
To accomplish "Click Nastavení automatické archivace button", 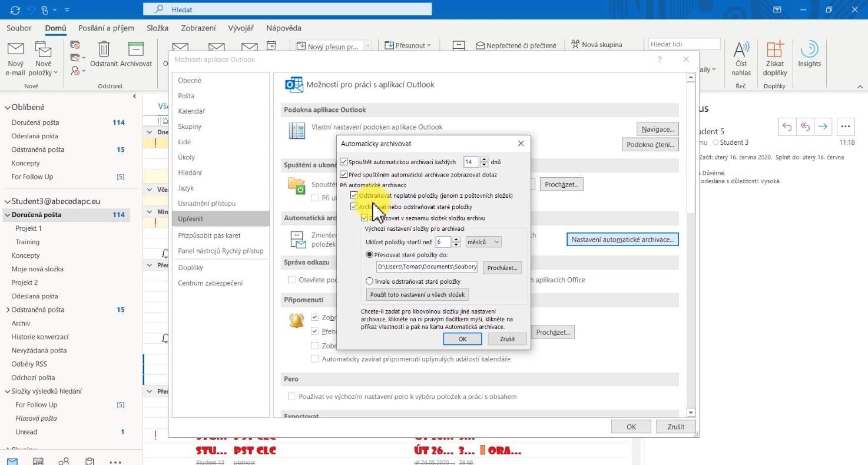I will point(622,240).
